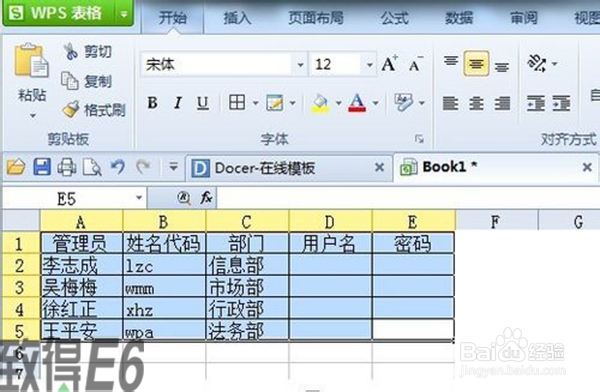Switch to the 页面布局 ribbon tab
This screenshot has height=392, width=600.
click(x=316, y=18)
